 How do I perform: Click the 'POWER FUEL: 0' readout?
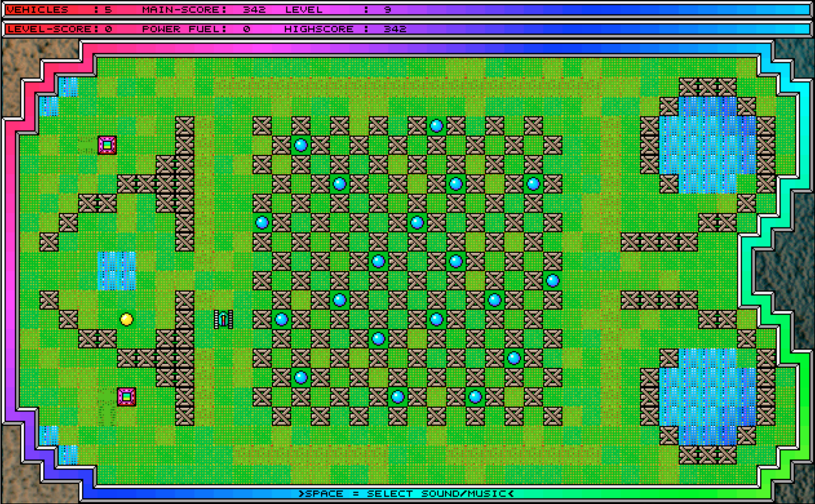point(196,29)
